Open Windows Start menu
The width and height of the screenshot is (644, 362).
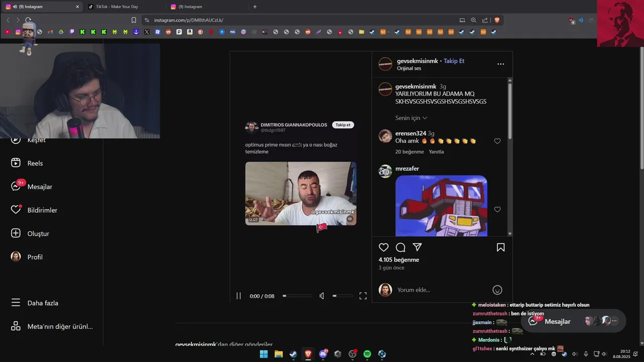tap(264, 354)
